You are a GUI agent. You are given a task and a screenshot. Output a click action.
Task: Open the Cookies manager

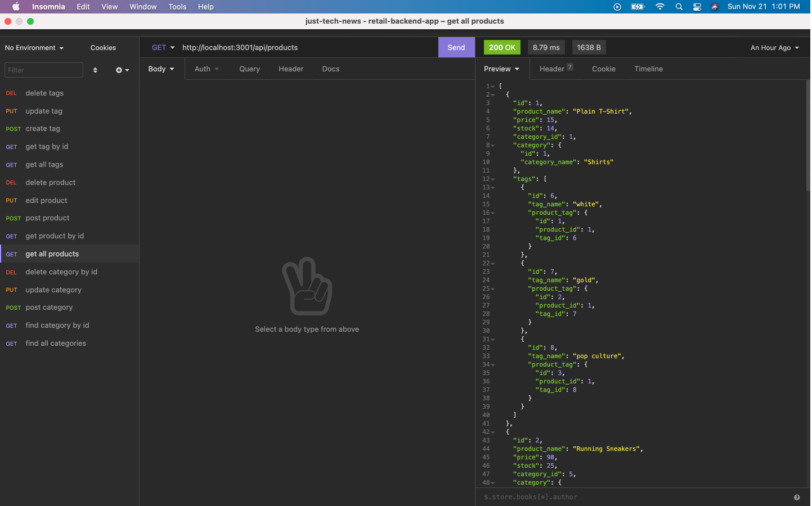(x=103, y=48)
